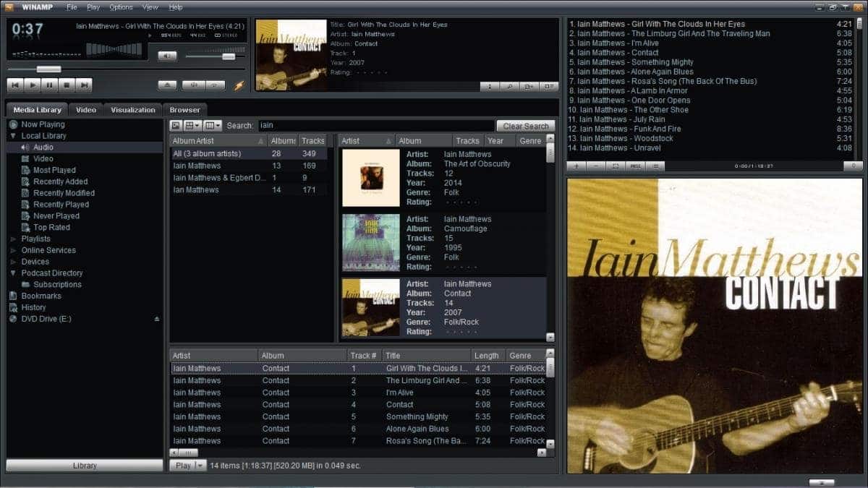Click the equalizer/balance bar display
Screen dimensions: 868x488
[x=115, y=49]
